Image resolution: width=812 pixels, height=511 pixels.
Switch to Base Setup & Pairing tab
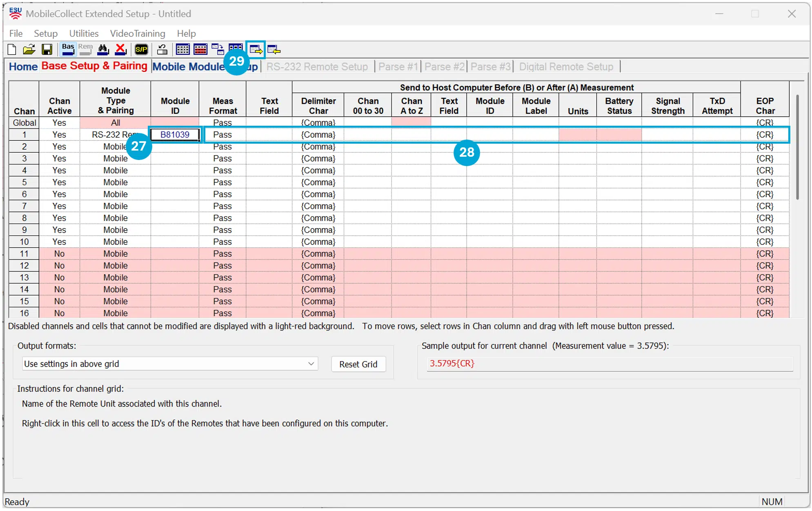coord(94,66)
